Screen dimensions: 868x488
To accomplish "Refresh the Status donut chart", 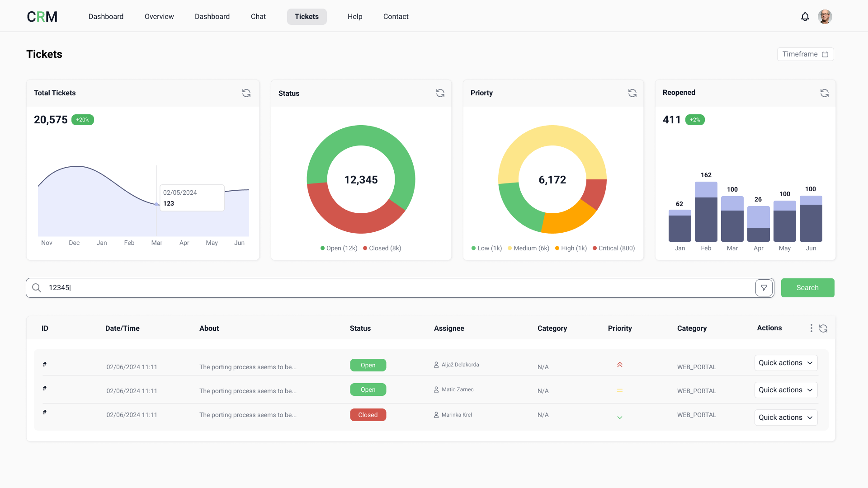I will [440, 93].
